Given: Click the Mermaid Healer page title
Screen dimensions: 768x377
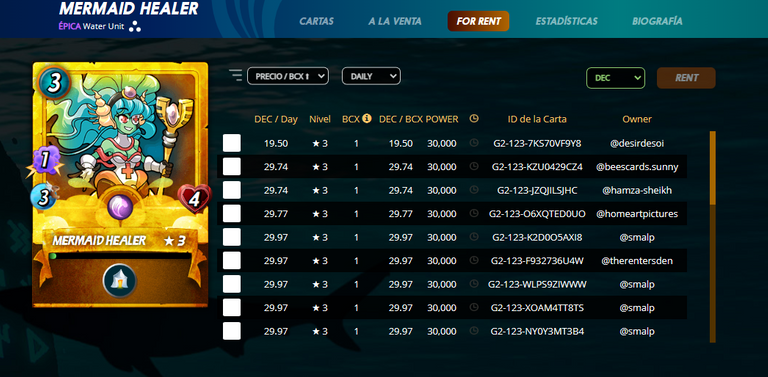Looking at the screenshot, I should pos(129,8).
